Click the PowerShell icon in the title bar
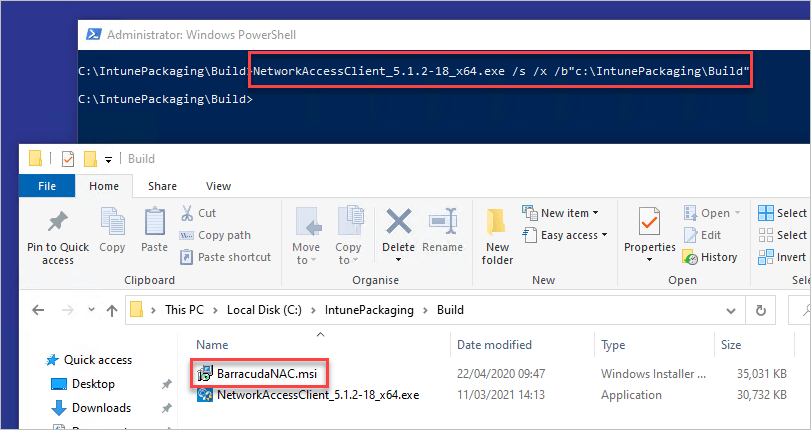This screenshot has width=811, height=430. pos(93,35)
